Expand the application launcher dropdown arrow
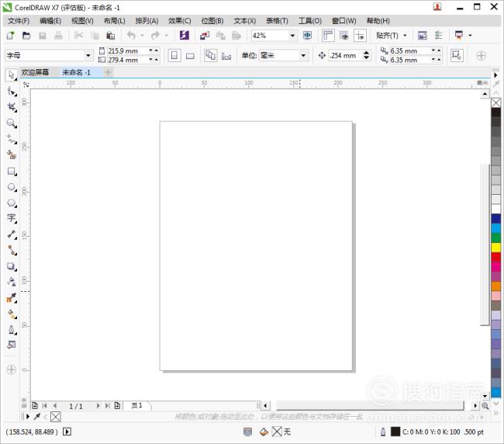The width and height of the screenshot is (504, 444). pos(470,36)
